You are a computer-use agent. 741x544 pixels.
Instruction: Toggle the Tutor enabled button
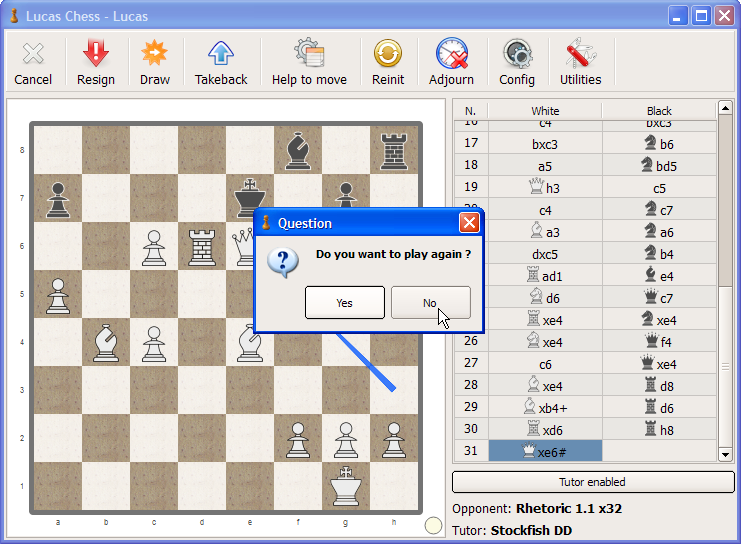pyautogui.click(x=593, y=482)
